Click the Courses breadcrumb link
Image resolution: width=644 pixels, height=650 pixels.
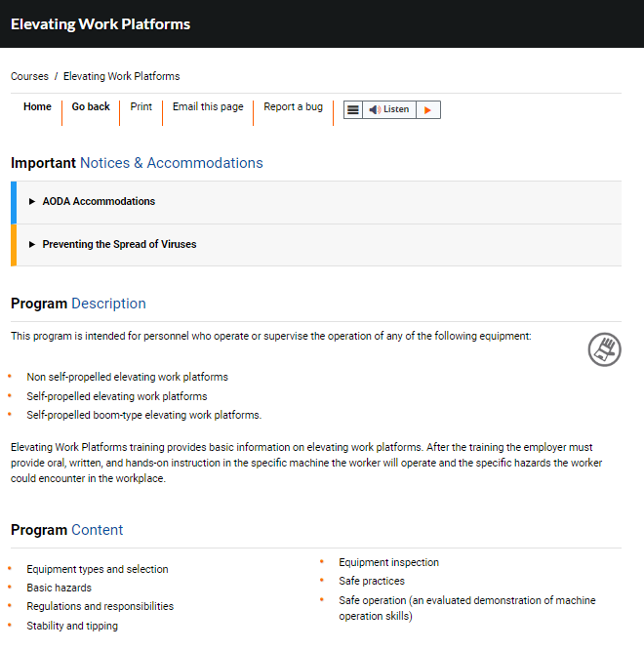tap(29, 76)
